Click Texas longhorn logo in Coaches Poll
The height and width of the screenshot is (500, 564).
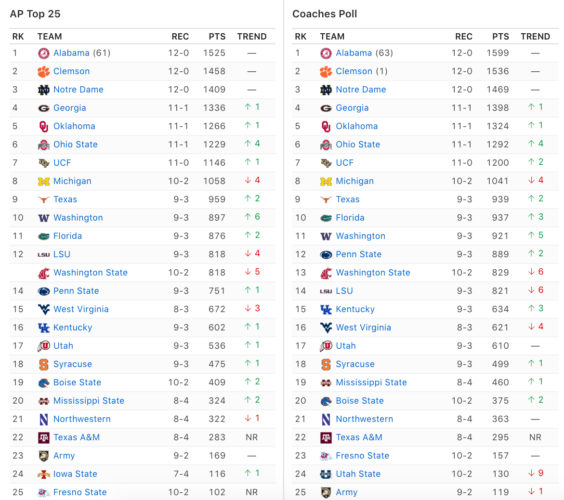(x=326, y=200)
